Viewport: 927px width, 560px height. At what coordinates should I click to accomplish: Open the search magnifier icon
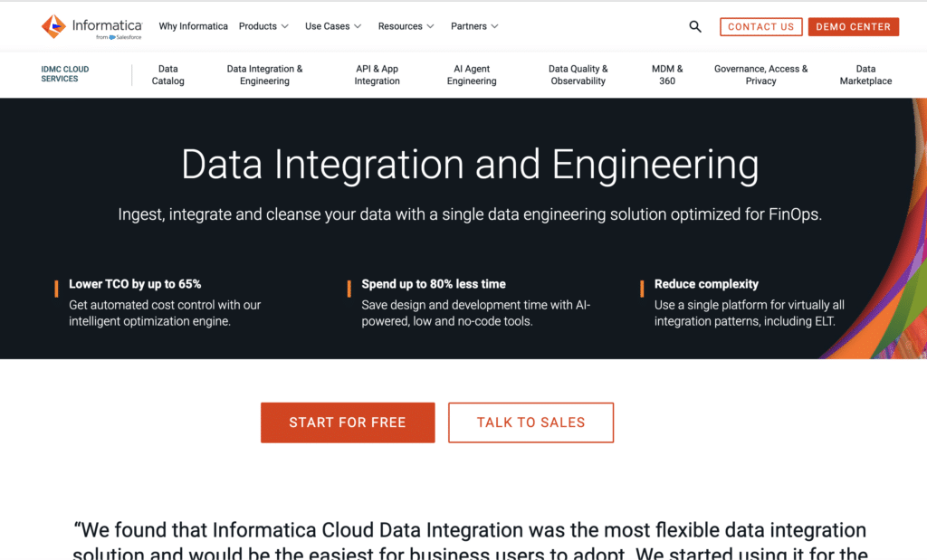694,26
